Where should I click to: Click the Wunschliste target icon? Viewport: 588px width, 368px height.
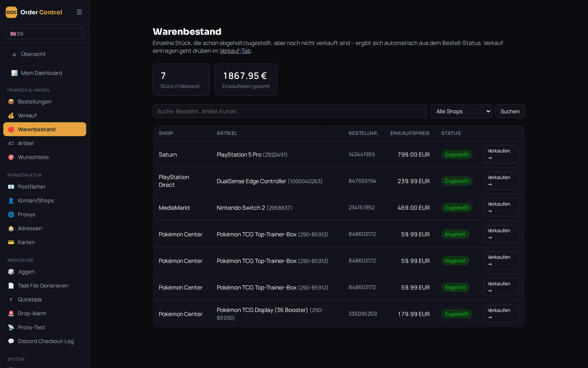coord(11,157)
